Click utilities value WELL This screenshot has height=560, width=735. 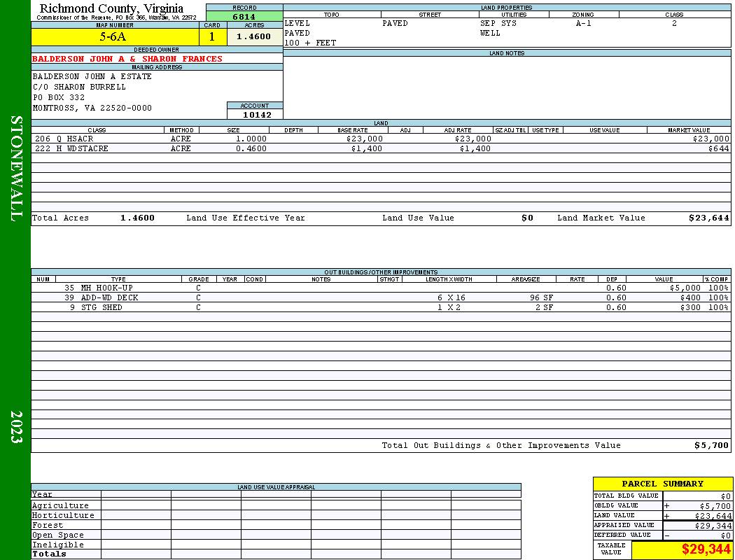pyautogui.click(x=490, y=33)
